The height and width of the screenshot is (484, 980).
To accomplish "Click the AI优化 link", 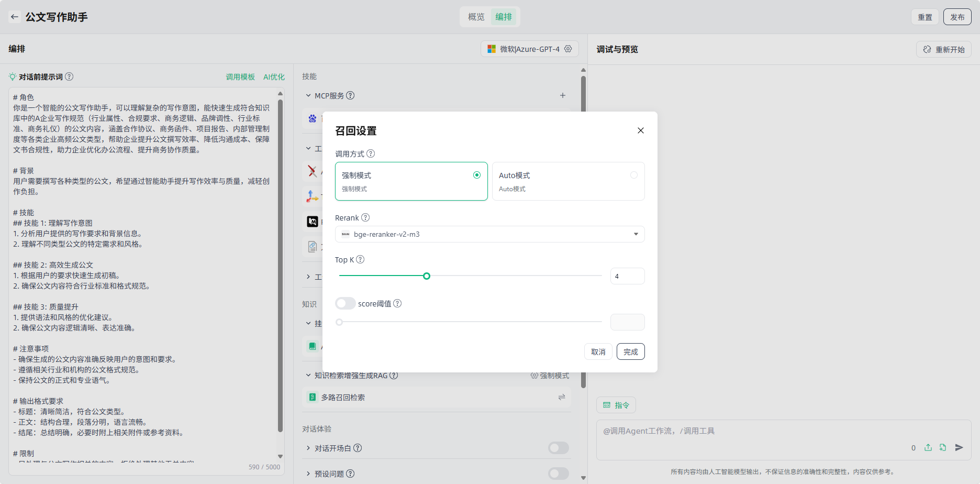I will coord(274,76).
